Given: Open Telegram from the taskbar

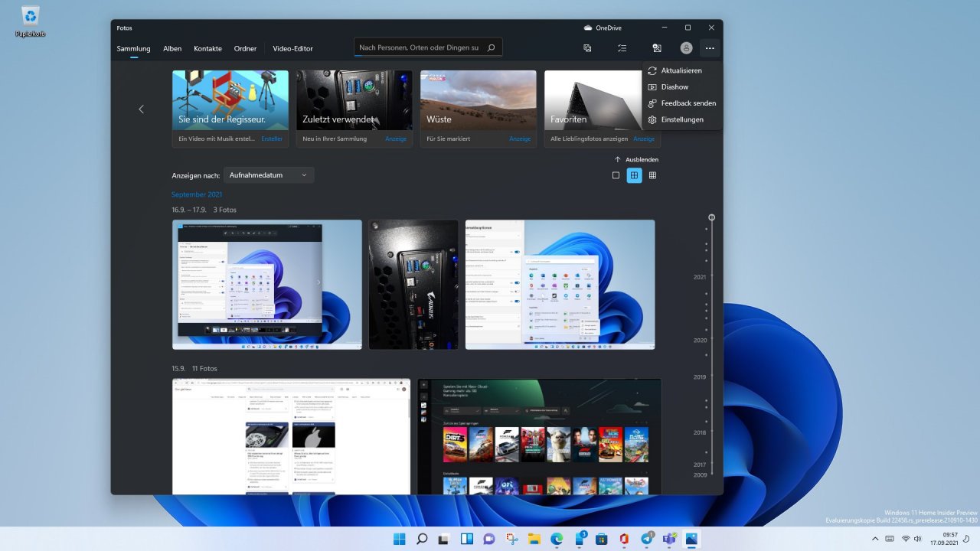Looking at the screenshot, I should tap(647, 539).
